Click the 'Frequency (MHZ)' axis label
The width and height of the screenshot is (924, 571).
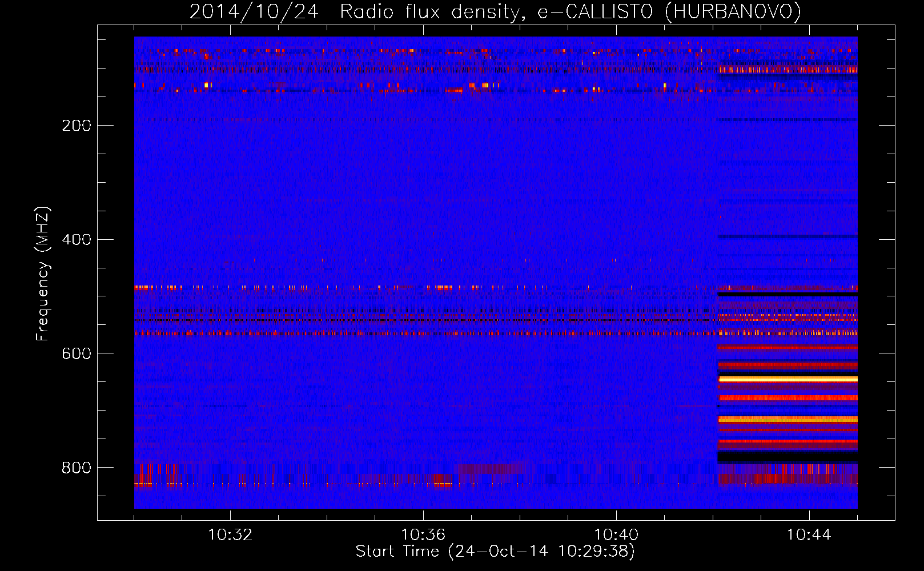click(x=43, y=274)
